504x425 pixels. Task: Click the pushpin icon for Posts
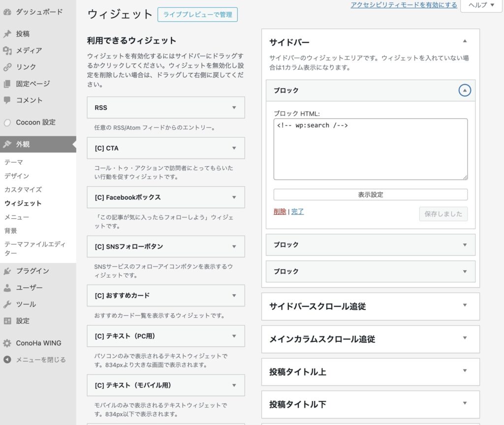[7, 34]
